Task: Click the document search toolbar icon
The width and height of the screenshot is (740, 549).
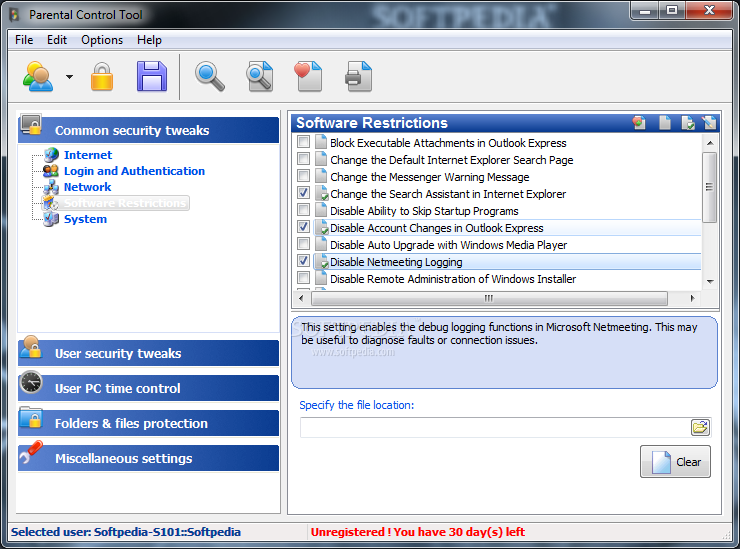Action: (x=260, y=76)
